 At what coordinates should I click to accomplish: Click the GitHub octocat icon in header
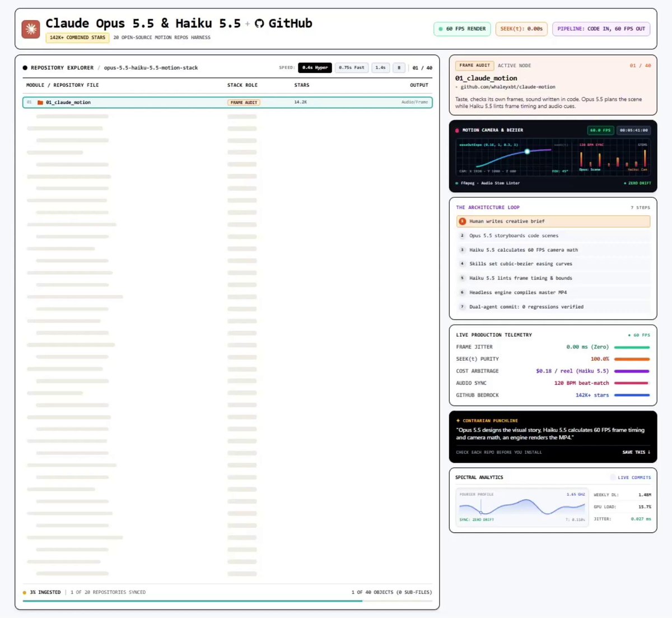259,24
